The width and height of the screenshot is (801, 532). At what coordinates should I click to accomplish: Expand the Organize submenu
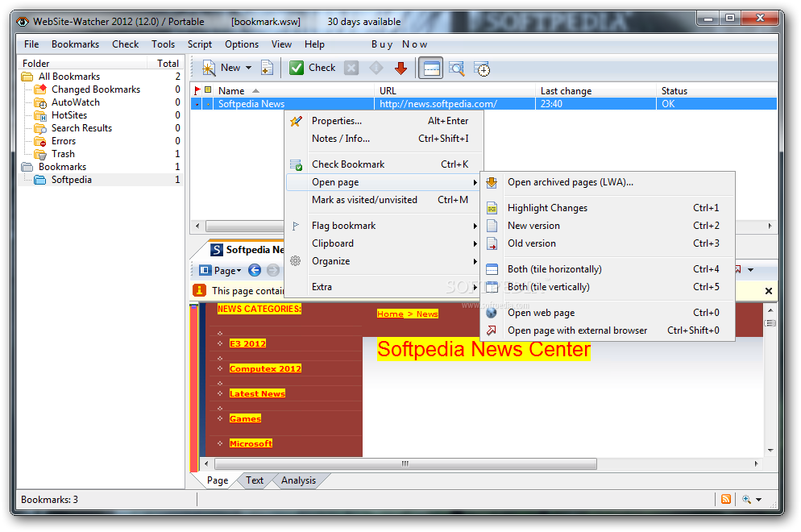pyautogui.click(x=384, y=261)
